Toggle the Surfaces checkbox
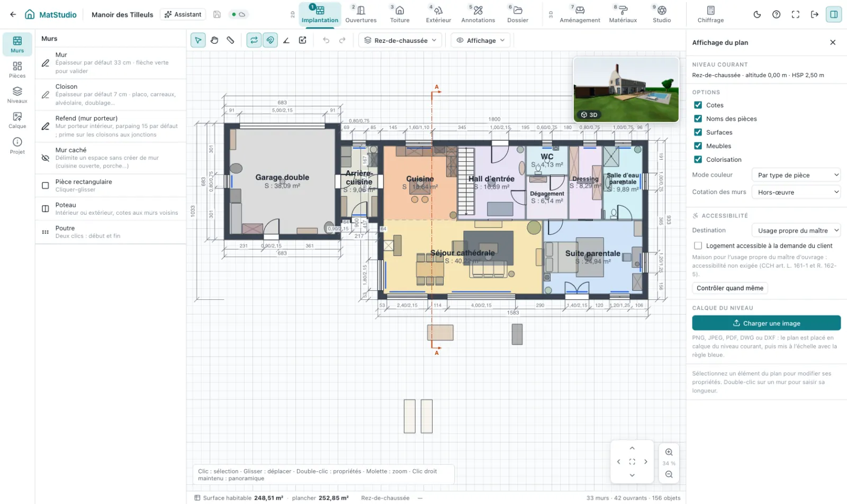Viewport: 847px width, 504px height. pos(698,132)
